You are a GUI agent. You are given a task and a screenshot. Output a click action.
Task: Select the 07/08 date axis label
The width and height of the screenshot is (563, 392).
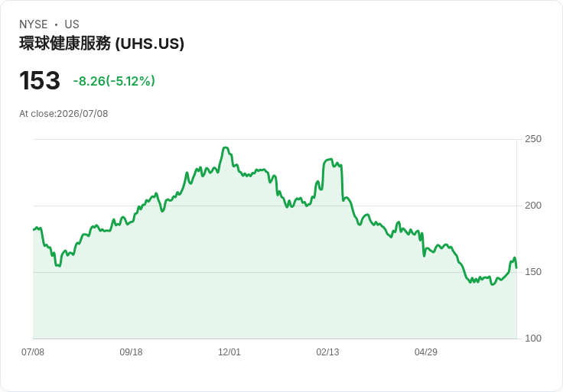33,352
